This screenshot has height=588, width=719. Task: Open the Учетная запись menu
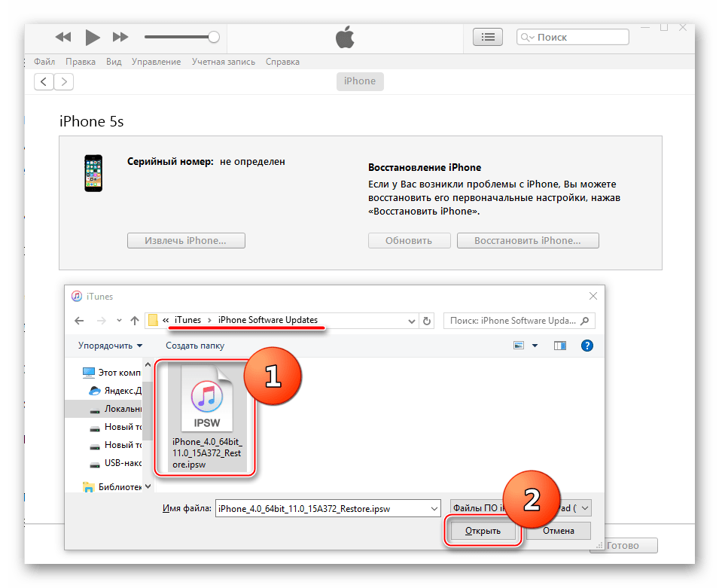[223, 62]
